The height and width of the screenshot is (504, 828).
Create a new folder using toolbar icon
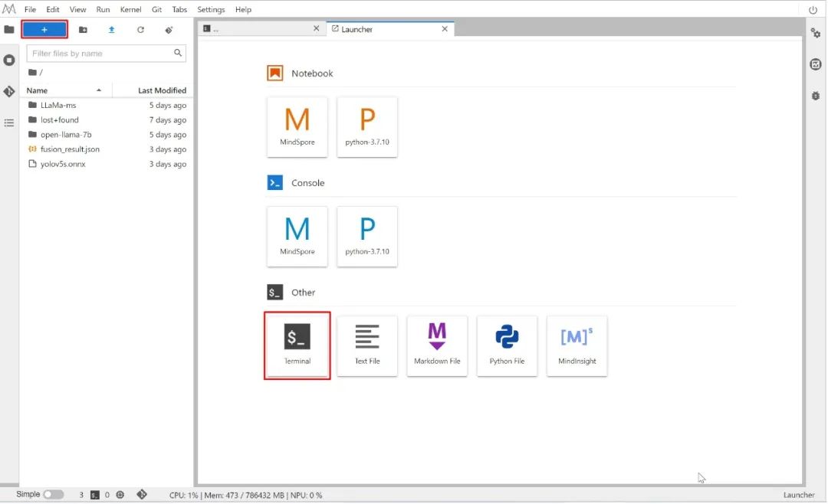coord(83,30)
